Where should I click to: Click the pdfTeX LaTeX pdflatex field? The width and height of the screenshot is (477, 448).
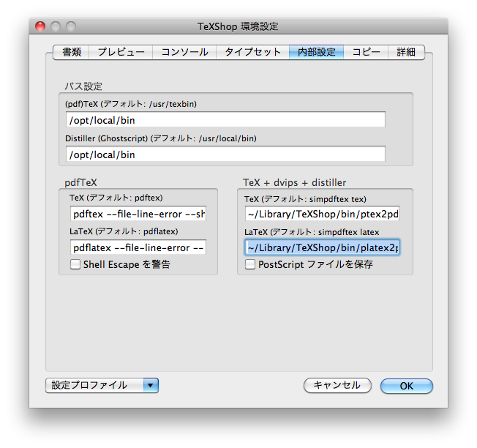[x=138, y=247]
